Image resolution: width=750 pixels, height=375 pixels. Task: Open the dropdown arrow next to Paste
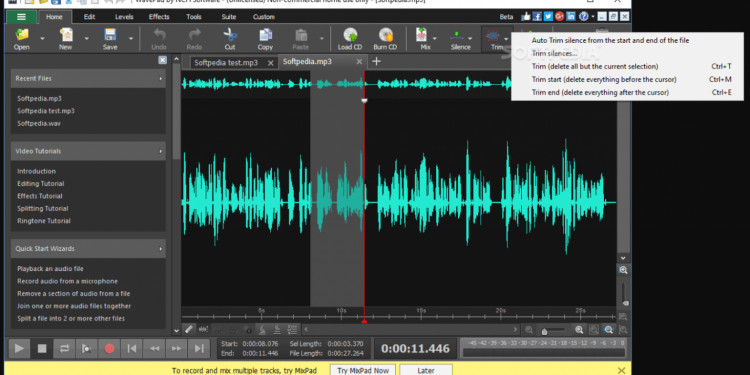click(x=321, y=38)
